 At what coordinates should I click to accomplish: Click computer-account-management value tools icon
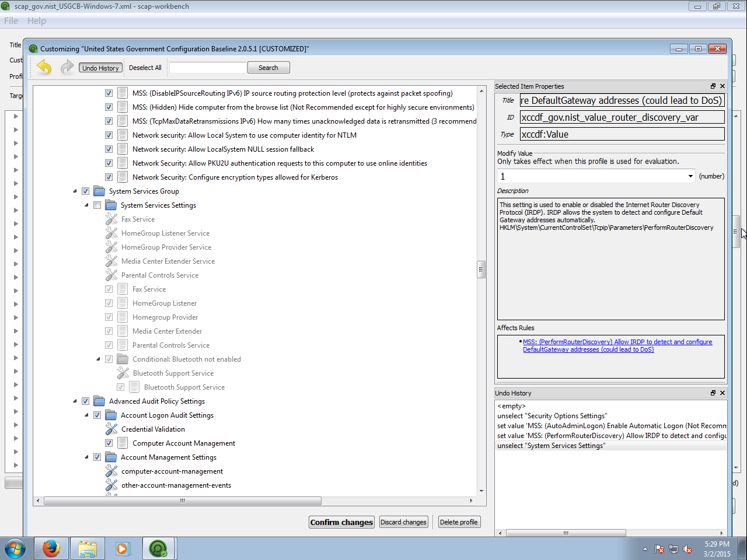pyautogui.click(x=111, y=471)
